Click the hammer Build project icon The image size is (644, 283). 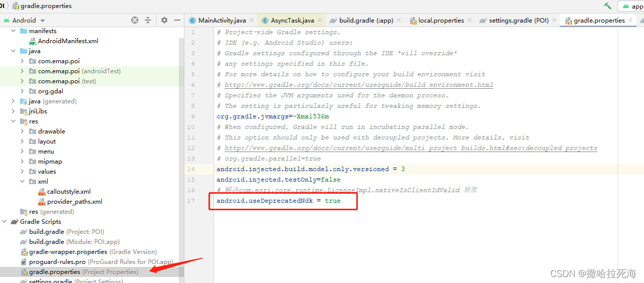607,6
